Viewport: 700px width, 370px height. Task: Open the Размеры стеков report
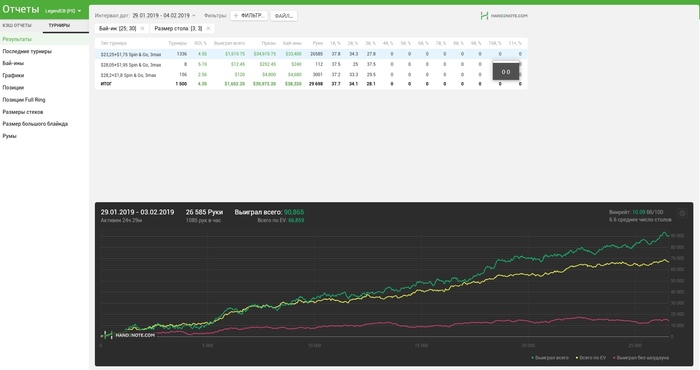pos(23,112)
